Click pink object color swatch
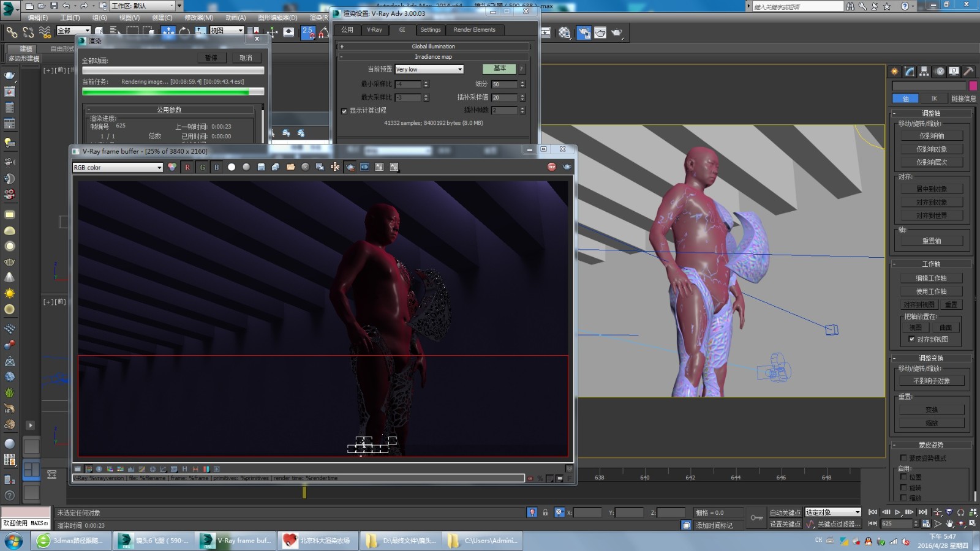The image size is (980, 551). tap(973, 86)
